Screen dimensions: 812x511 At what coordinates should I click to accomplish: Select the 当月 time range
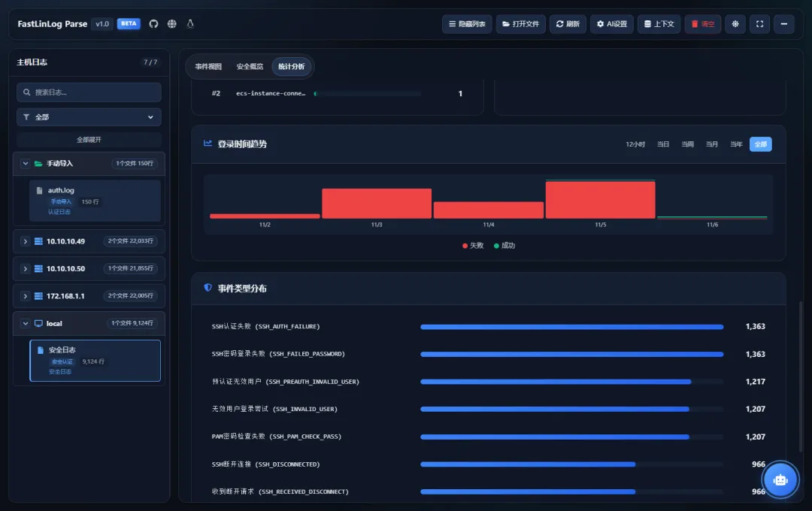[711, 144]
